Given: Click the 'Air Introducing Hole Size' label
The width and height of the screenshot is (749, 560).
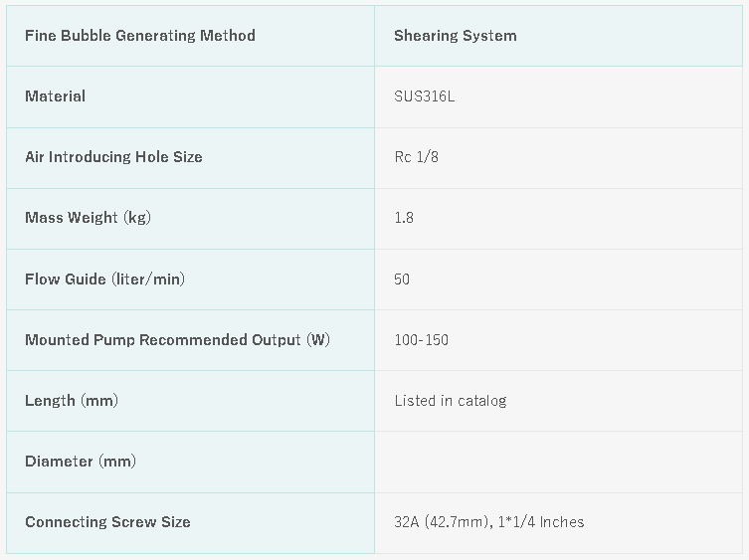Looking at the screenshot, I should click(113, 157).
